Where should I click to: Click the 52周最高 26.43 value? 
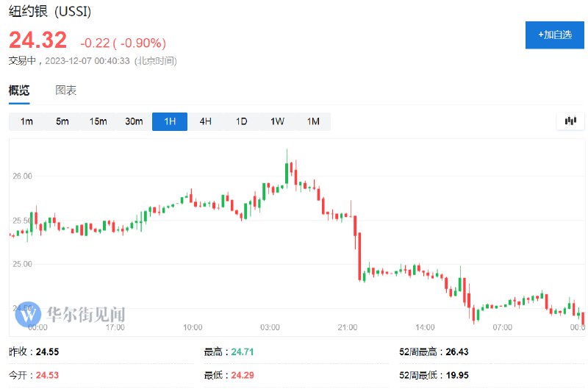click(456, 352)
